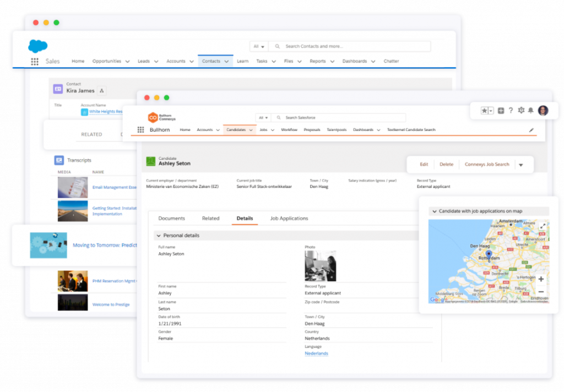Click the fullscreen expand icon on the map
The height and width of the screenshot is (392, 564).
[543, 226]
